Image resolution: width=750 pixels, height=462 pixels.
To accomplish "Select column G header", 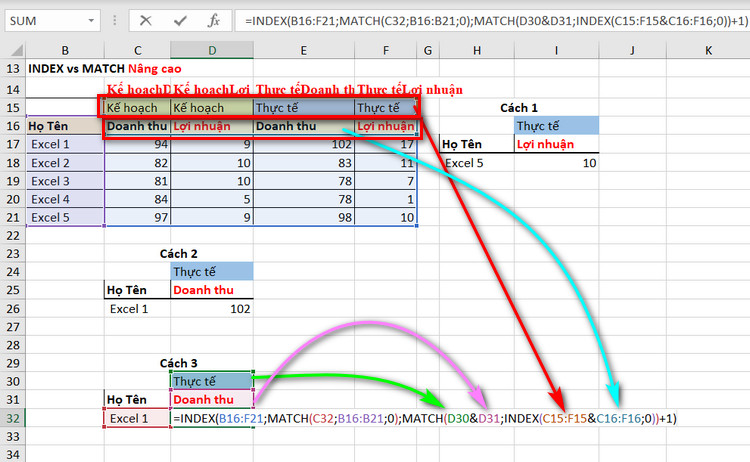I will [x=428, y=50].
